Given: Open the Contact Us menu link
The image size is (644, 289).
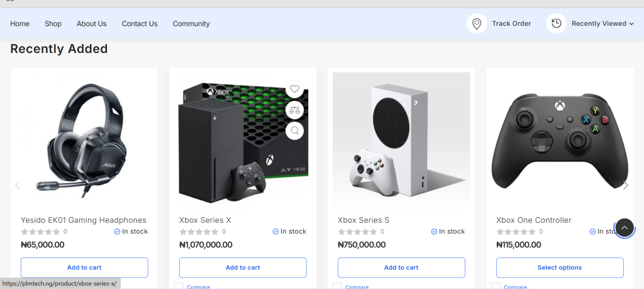Looking at the screenshot, I should coord(140,24).
